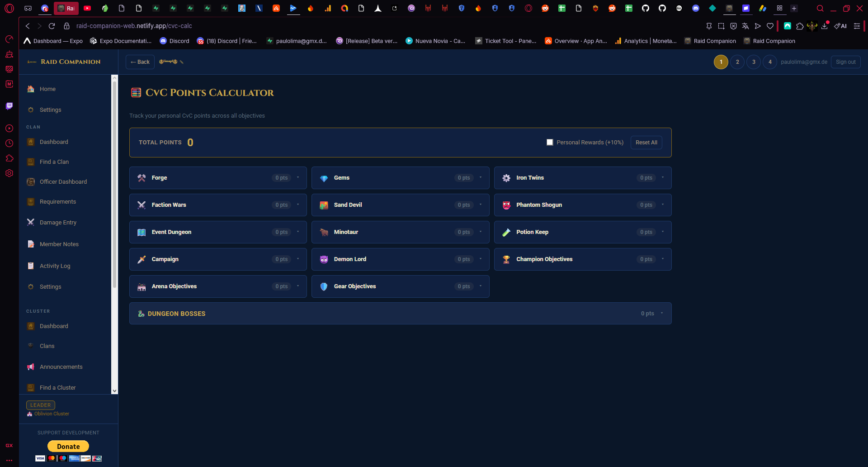Enable the Personal Rewards (+10%) checkbox
This screenshot has height=467, width=868.
(550, 142)
